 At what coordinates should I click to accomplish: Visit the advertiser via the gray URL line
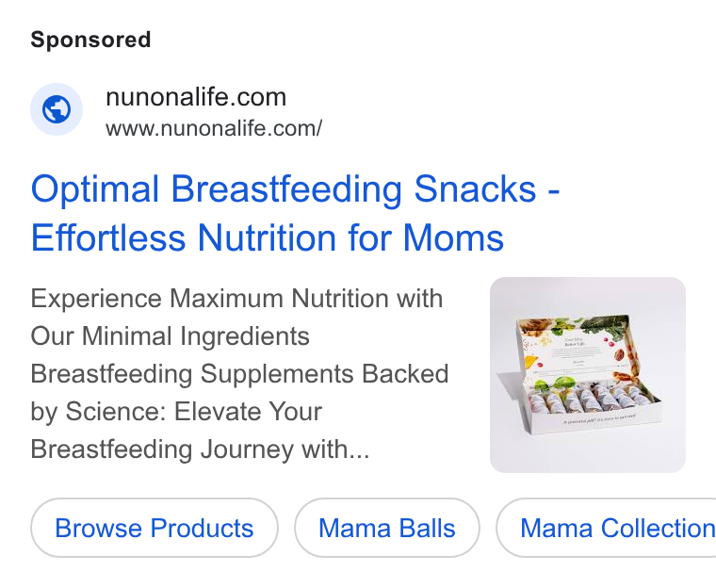(x=214, y=128)
